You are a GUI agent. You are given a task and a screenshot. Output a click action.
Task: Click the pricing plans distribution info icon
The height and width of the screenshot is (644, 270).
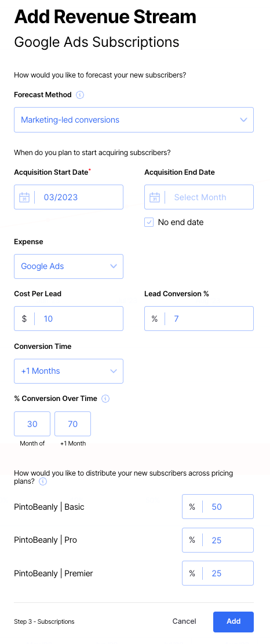pyautogui.click(x=43, y=481)
